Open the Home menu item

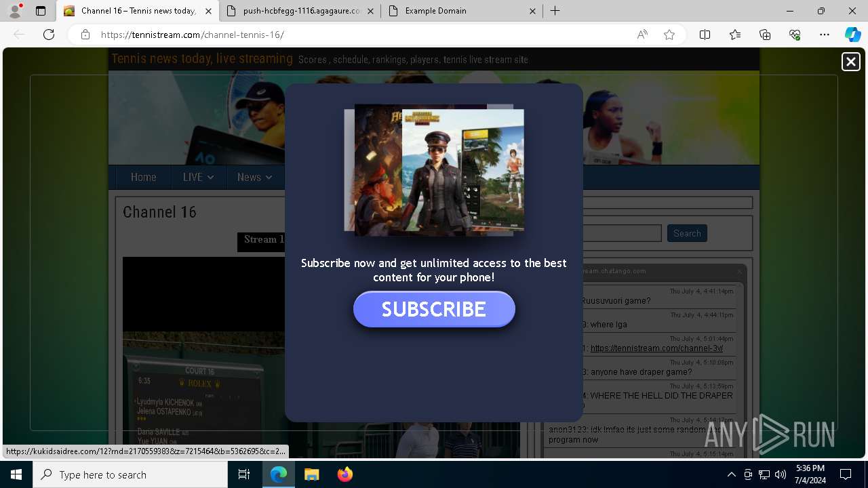pyautogui.click(x=143, y=177)
